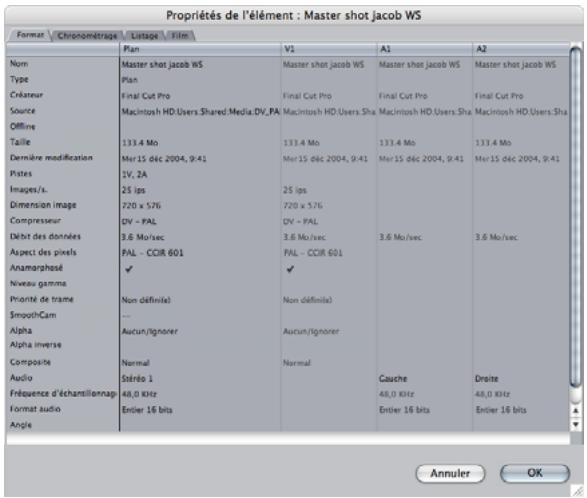This screenshot has width=587, height=498.
Task: Select the A2 column header
Action: coord(520,49)
